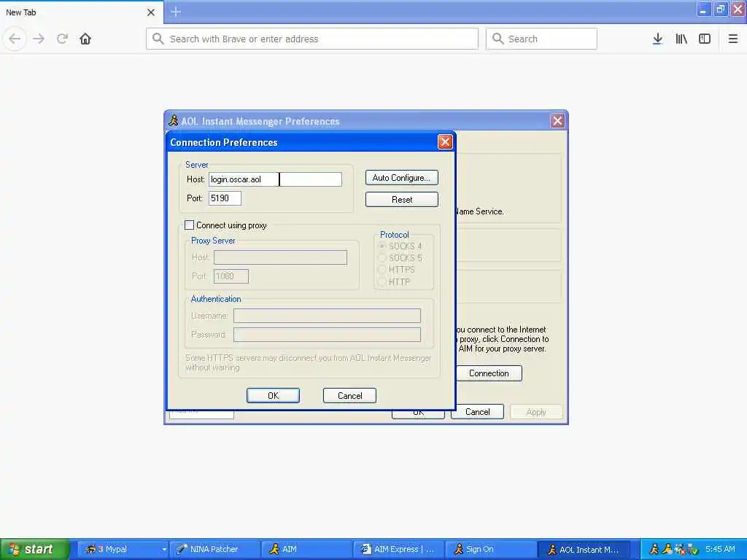This screenshot has width=747, height=560.
Task: Confirm Connection Preferences with OK
Action: click(x=273, y=396)
